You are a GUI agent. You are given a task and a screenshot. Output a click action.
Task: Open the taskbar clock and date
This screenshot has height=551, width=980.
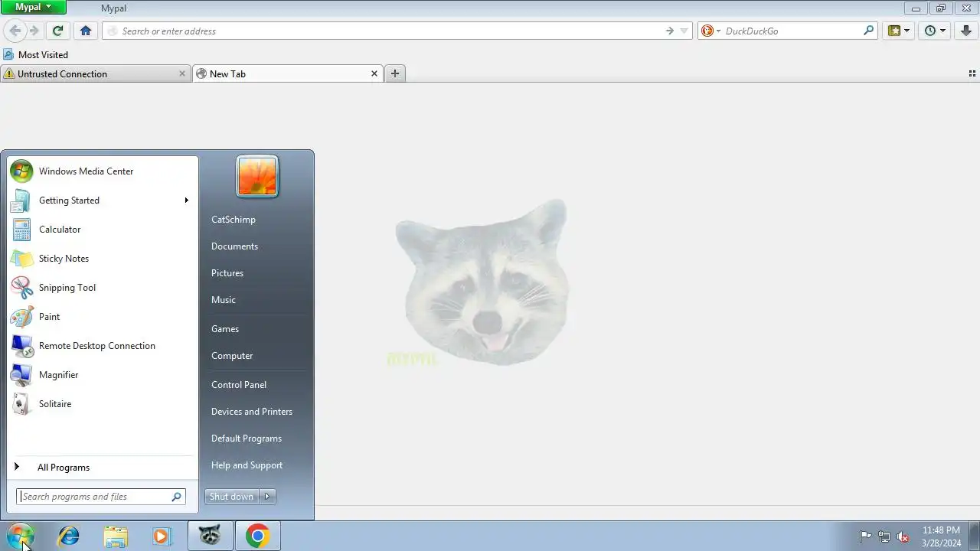[941, 536]
